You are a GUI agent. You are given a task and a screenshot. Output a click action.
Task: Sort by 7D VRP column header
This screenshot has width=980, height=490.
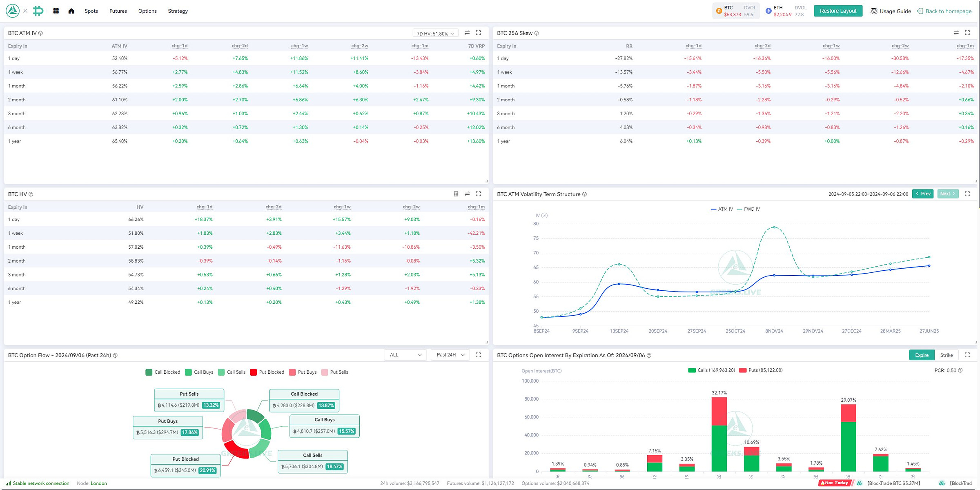tap(477, 46)
